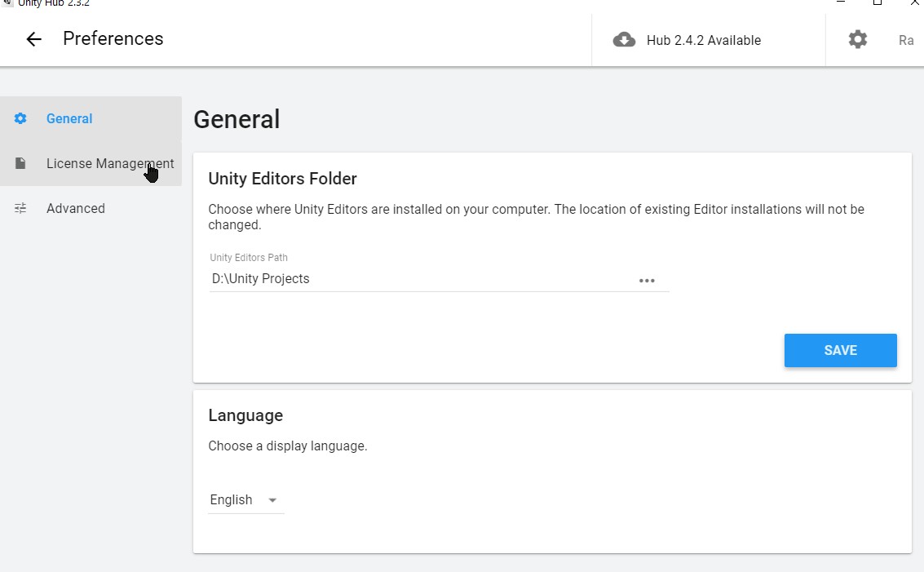Click the large General heading
Viewport: 924px width, 572px height.
point(237,119)
